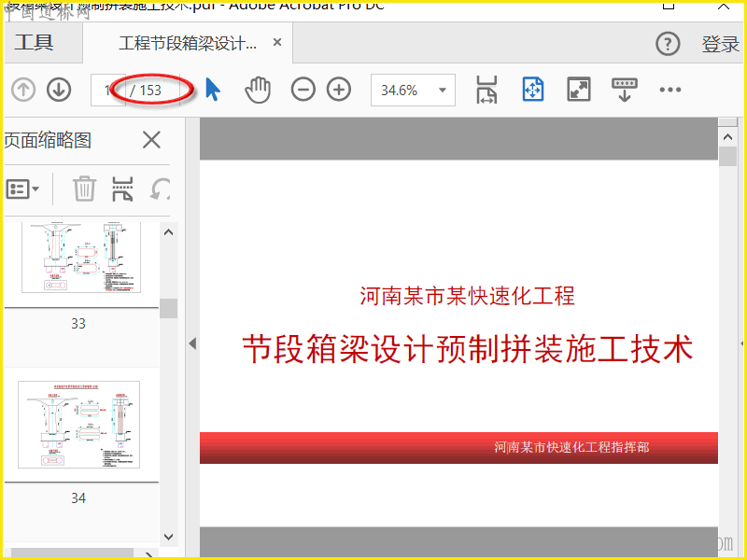Click the page 34 number label
Image resolution: width=747 pixels, height=560 pixels.
78,498
